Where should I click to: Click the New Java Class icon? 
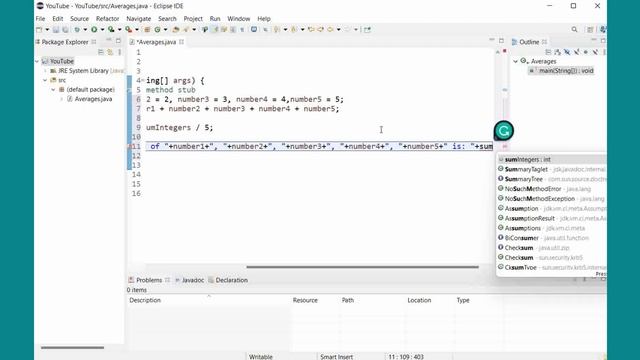(157, 29)
